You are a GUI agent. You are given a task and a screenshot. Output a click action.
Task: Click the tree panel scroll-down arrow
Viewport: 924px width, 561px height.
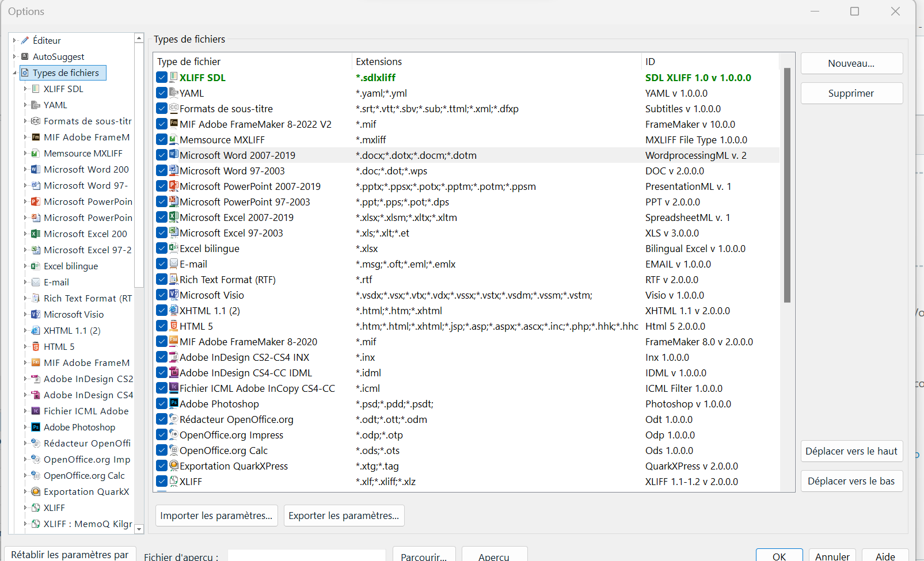click(x=139, y=529)
